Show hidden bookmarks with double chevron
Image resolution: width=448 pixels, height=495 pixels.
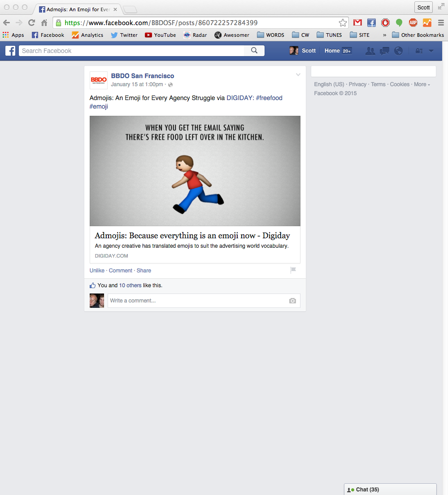[385, 35]
